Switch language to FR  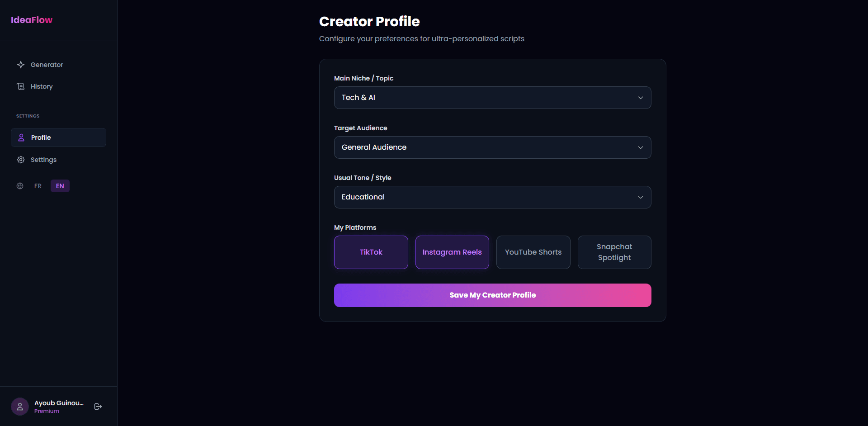point(38,186)
